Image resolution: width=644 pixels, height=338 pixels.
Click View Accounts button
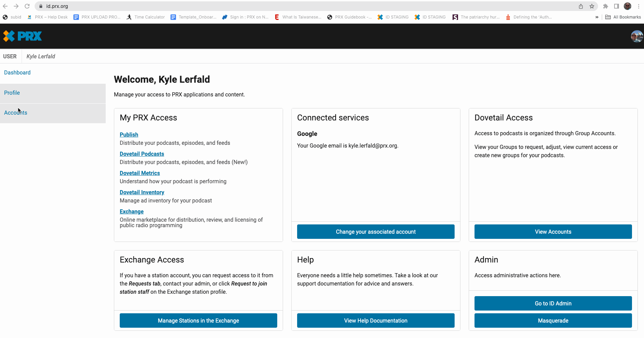[553, 232]
